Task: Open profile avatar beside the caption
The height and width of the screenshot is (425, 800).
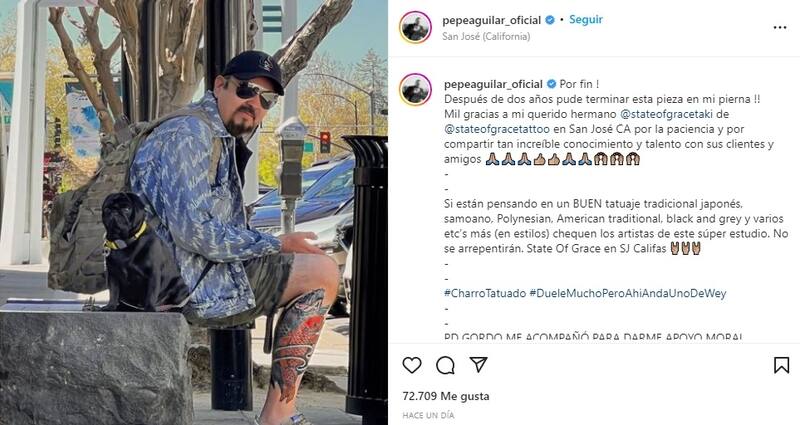Action: click(x=415, y=90)
